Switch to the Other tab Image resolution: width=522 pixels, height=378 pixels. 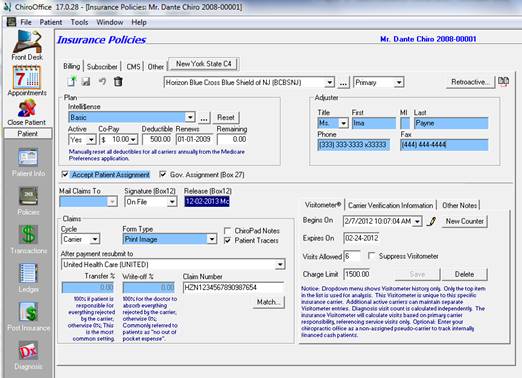coord(156,67)
